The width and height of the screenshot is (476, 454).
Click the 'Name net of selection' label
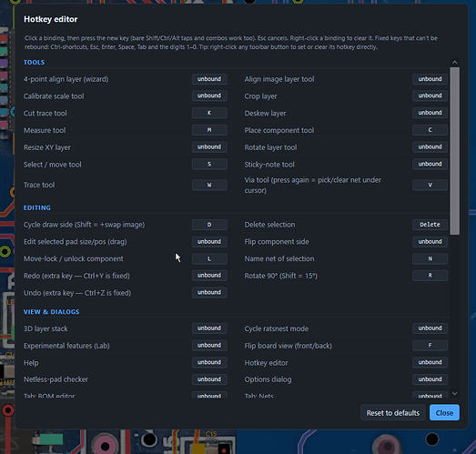point(279,259)
